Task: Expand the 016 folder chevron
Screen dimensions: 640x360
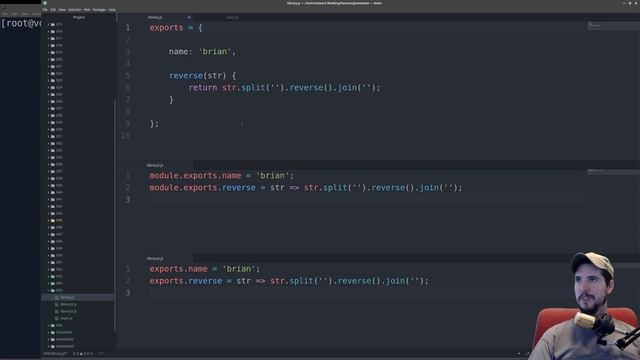Action: click(49, 31)
